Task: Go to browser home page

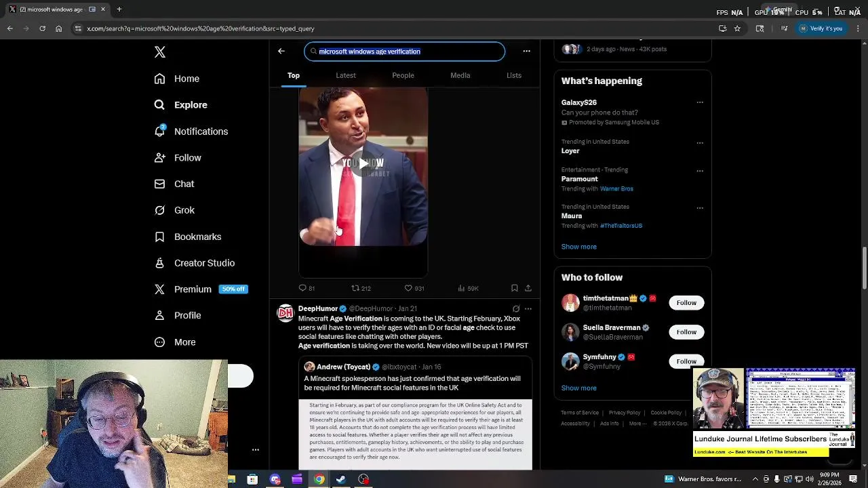Action: click(x=59, y=28)
